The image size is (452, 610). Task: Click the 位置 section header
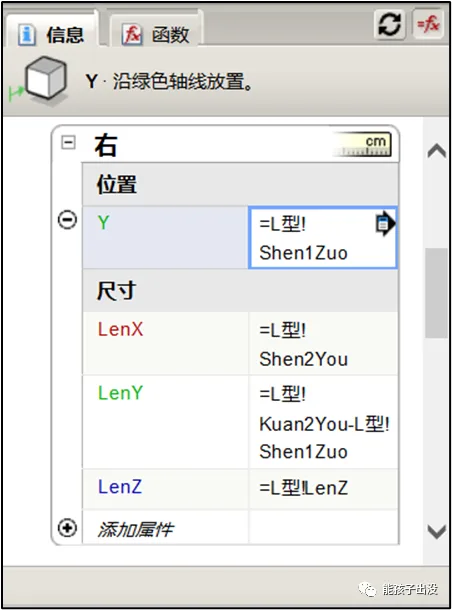[x=240, y=184]
